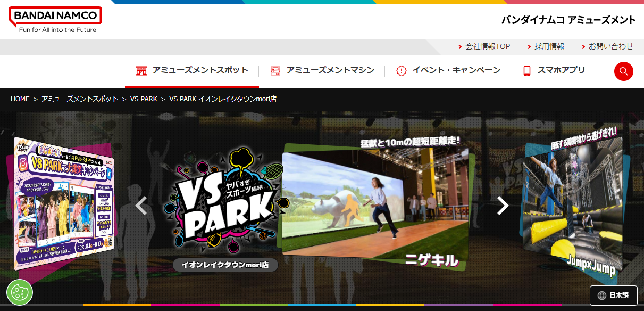Open the green cookie settings icon
Screen dimensions: 644x311
20,292
